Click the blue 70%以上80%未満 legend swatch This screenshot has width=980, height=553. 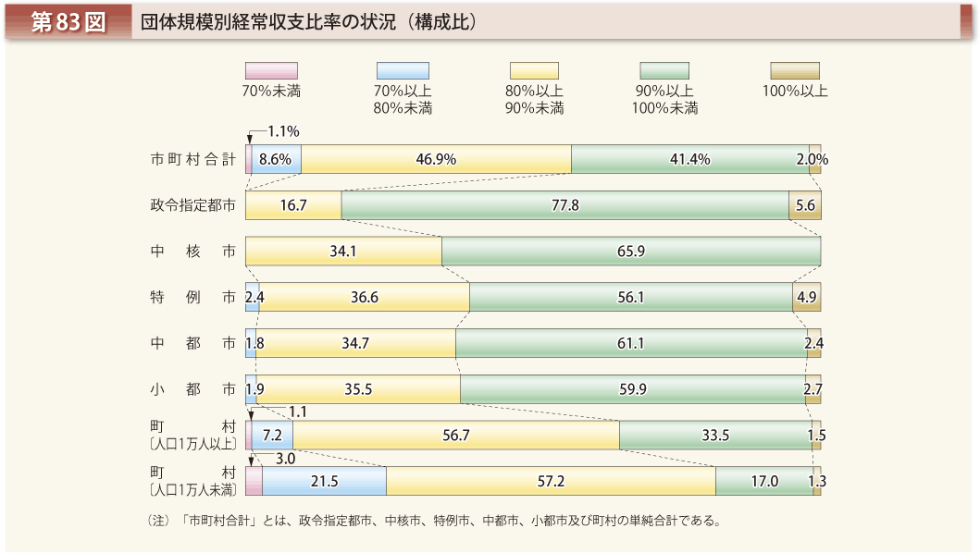tap(403, 70)
